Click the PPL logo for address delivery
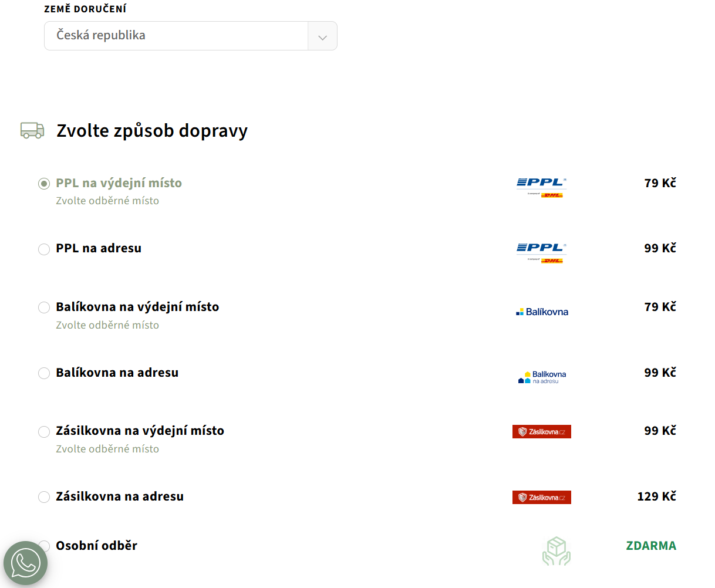 541,253
